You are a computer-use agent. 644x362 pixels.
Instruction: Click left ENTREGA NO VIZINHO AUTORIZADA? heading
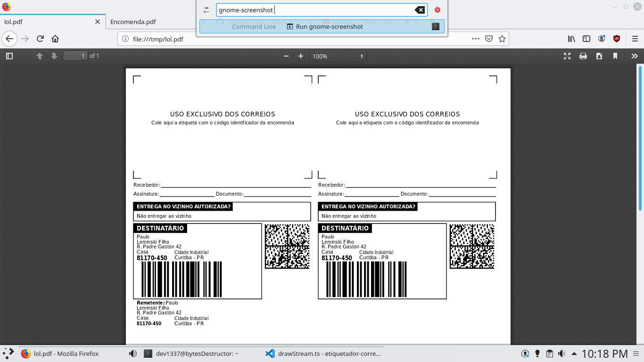click(x=183, y=206)
